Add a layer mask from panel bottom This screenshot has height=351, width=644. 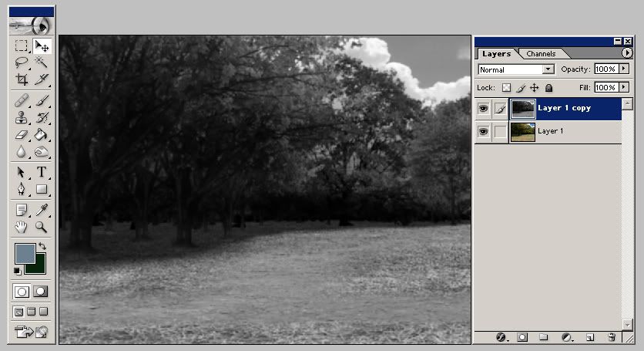pos(522,337)
